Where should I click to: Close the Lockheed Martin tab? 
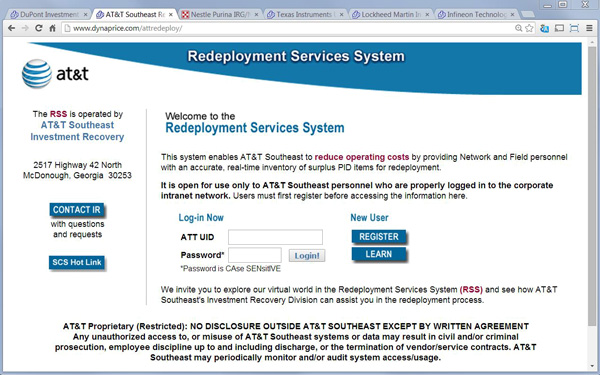coord(427,15)
